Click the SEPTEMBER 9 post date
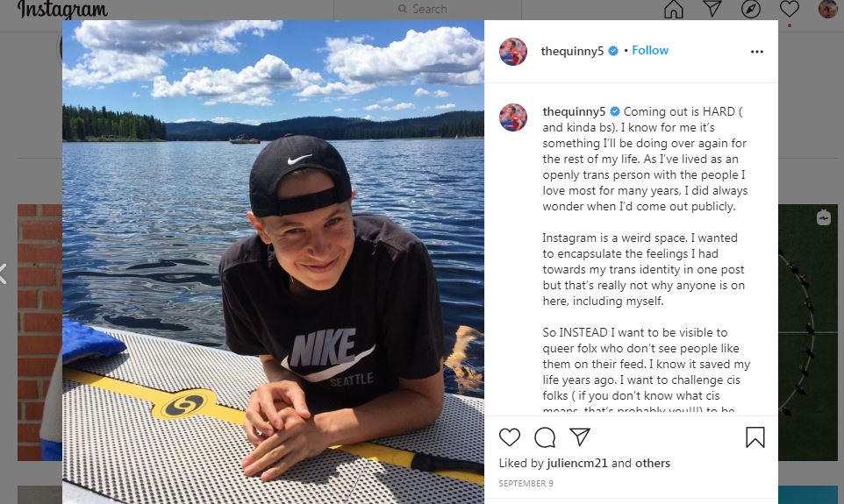The image size is (844, 504). (x=526, y=484)
